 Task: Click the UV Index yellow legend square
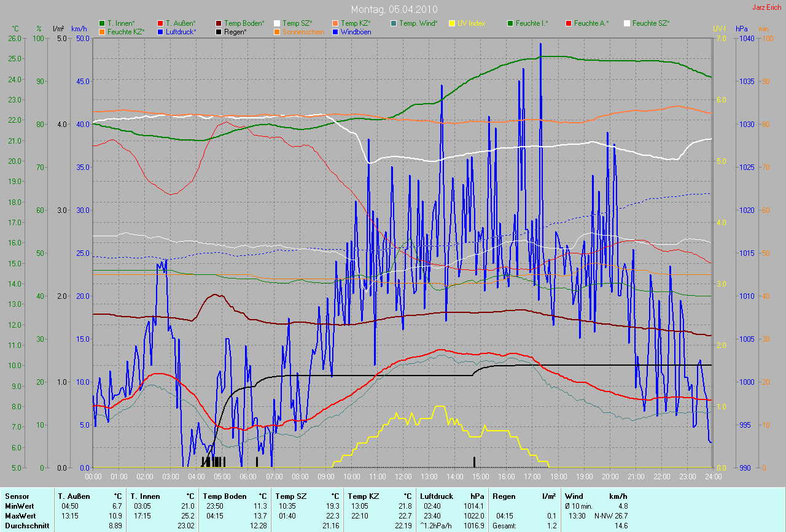452,23
